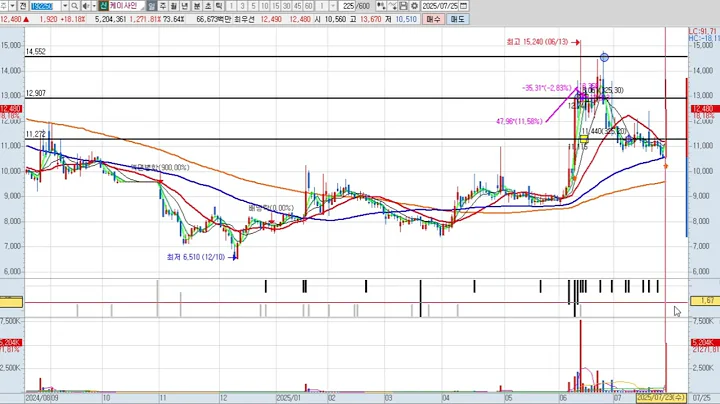This screenshot has width=720, height=404.
Task: Select the 45 interval button
Action: pos(298,6)
